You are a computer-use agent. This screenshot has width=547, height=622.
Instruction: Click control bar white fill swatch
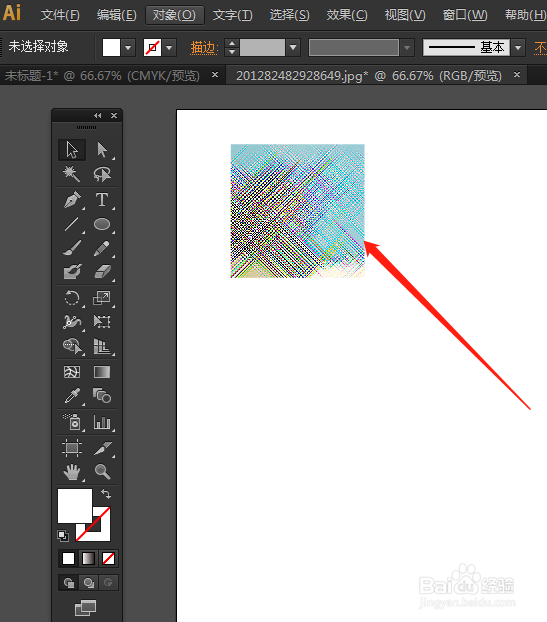[x=111, y=48]
